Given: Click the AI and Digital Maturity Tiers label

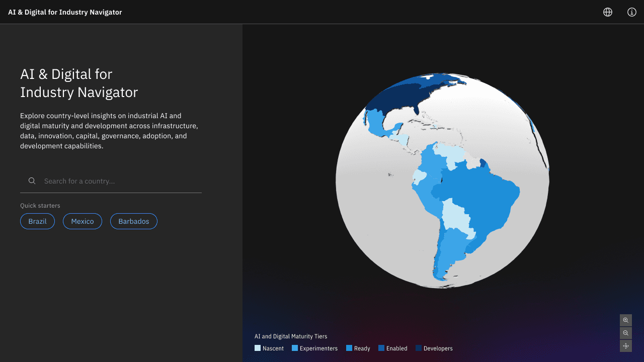Looking at the screenshot, I should (x=291, y=336).
